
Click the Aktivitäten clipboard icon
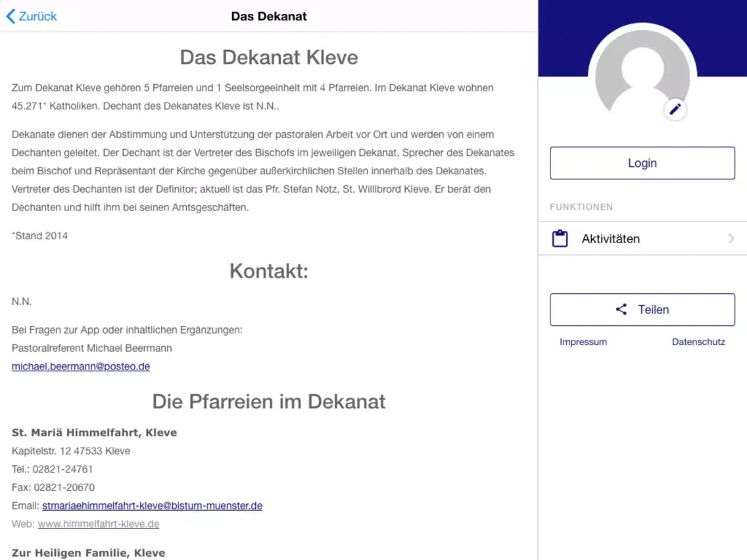click(560, 239)
